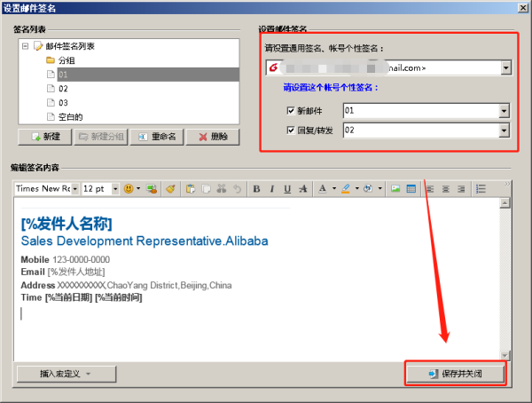Apply font color with the A icon
This screenshot has height=403, width=532.
coord(323,188)
